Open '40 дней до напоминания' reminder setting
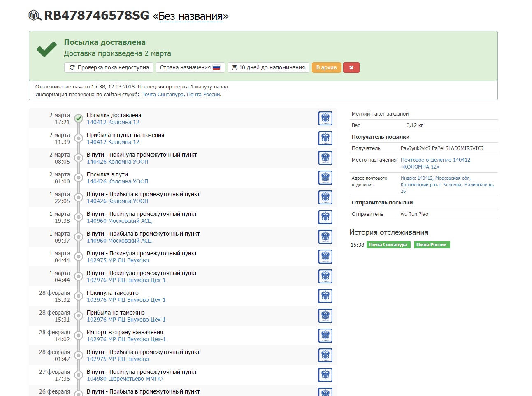 pyautogui.click(x=268, y=67)
